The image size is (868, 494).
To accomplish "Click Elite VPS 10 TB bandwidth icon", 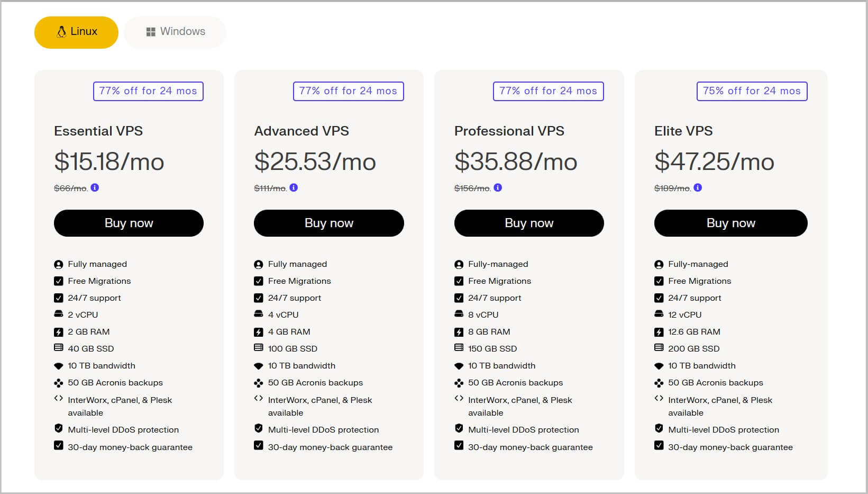I will coord(659,366).
